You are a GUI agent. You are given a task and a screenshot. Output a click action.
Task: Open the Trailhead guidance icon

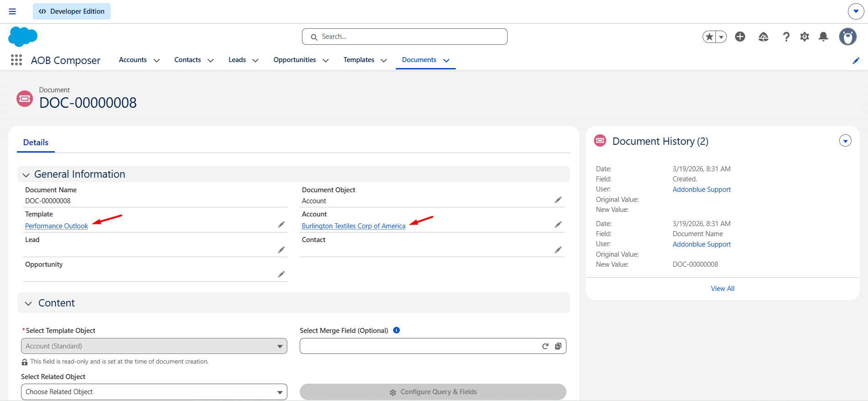[763, 37]
